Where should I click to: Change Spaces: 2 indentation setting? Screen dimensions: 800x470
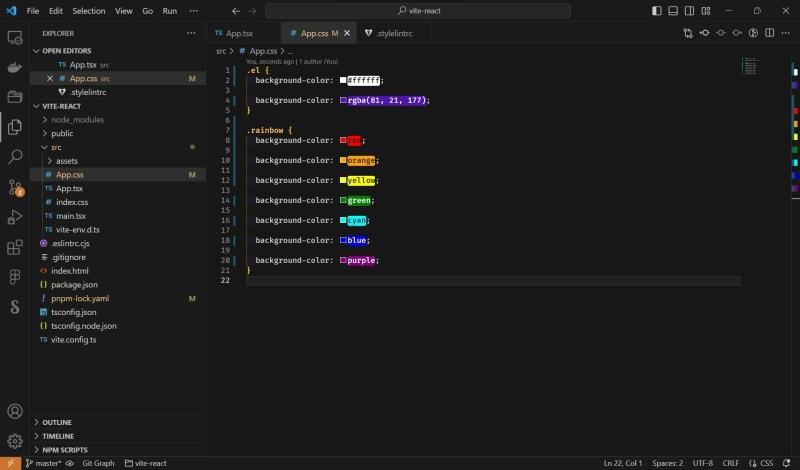click(x=667, y=463)
